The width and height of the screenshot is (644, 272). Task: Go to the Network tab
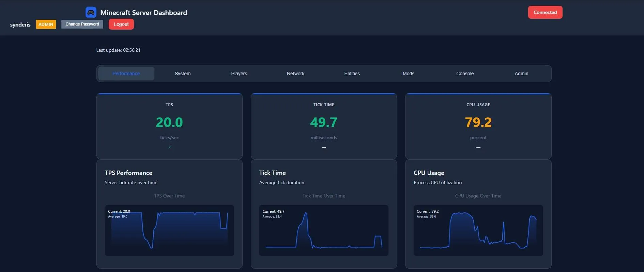(295, 74)
